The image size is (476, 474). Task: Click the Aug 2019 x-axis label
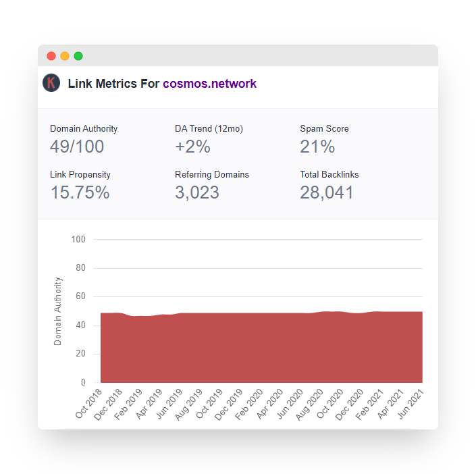(x=189, y=404)
